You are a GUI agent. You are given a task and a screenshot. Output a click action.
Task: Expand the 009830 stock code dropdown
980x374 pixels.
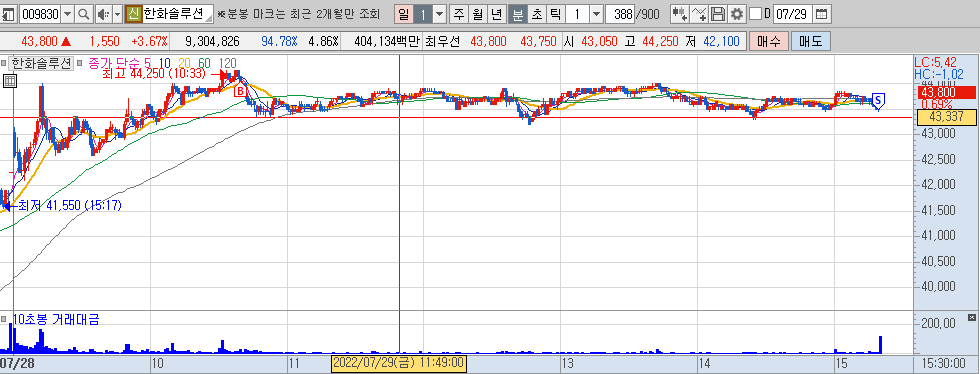68,14
